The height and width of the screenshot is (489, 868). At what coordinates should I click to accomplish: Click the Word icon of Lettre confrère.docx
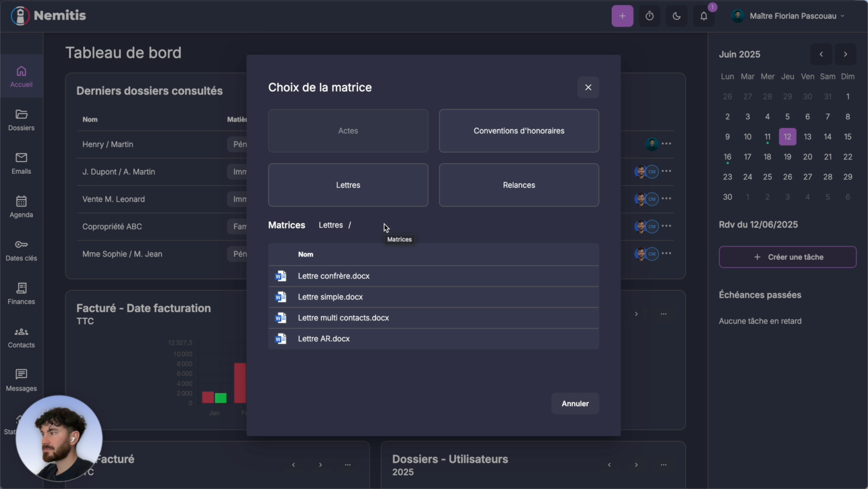(281, 276)
